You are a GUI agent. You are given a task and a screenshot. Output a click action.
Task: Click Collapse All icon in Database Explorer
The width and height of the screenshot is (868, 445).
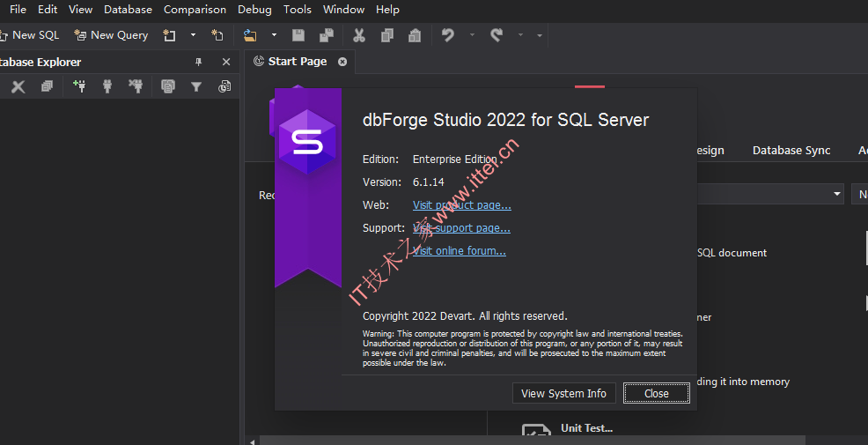47,86
